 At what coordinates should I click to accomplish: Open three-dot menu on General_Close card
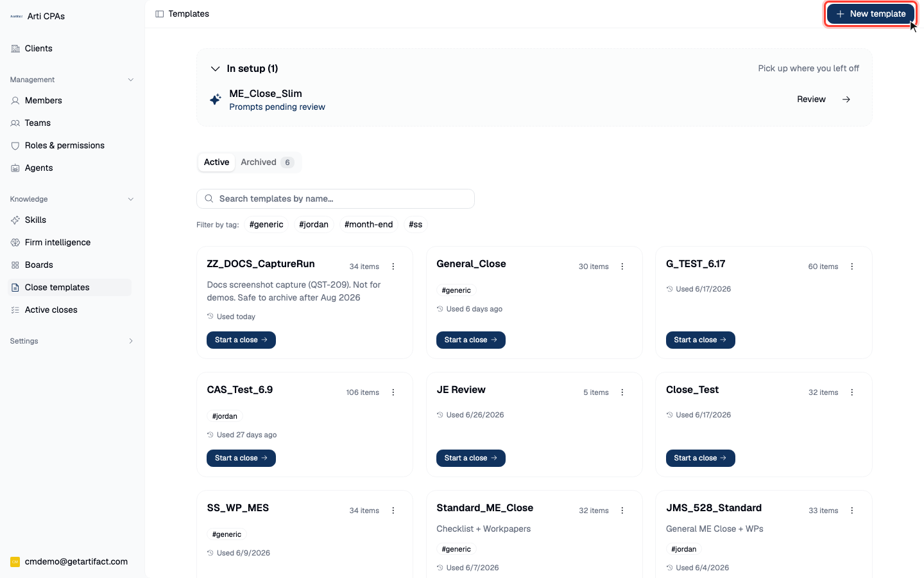[x=622, y=267]
